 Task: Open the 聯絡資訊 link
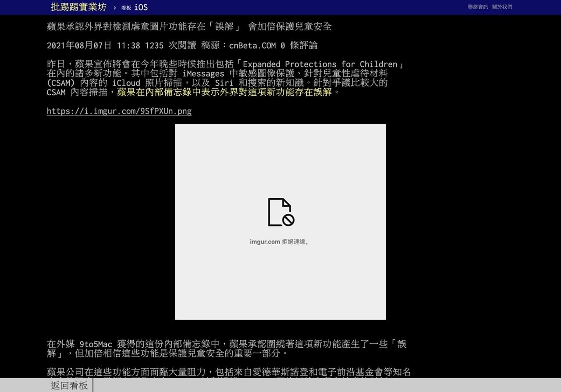tap(478, 7)
